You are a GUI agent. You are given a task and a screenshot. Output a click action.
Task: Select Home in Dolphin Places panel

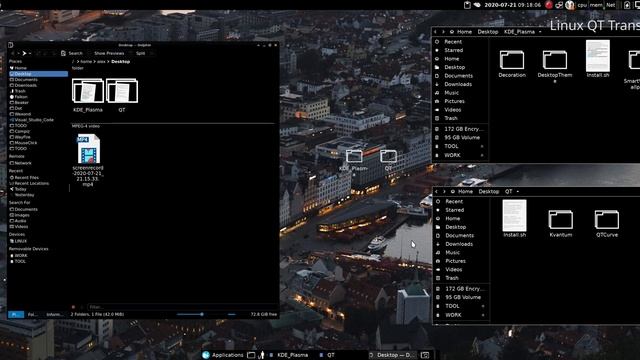pyautogui.click(x=18, y=68)
